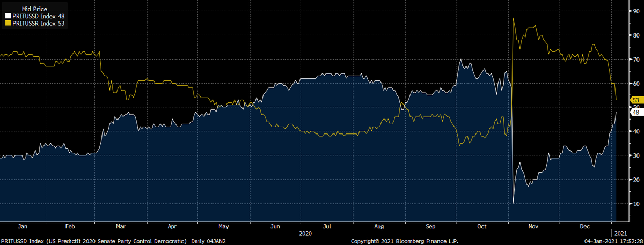Click the white 48 last-value tag
644x245 pixels.
(636, 112)
